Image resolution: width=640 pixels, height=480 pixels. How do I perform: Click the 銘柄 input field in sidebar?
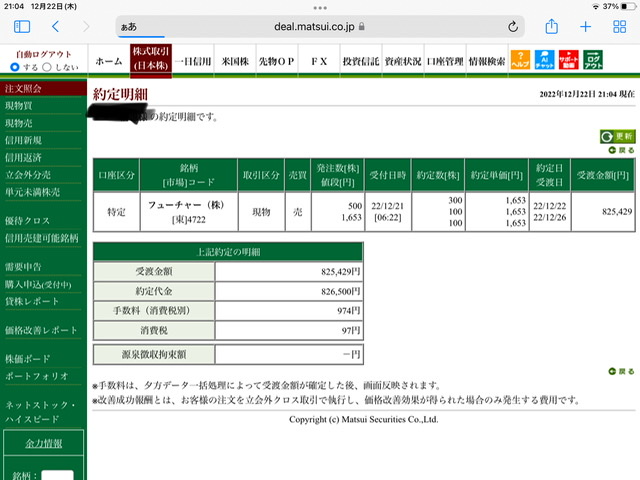pyautogui.click(x=58, y=475)
